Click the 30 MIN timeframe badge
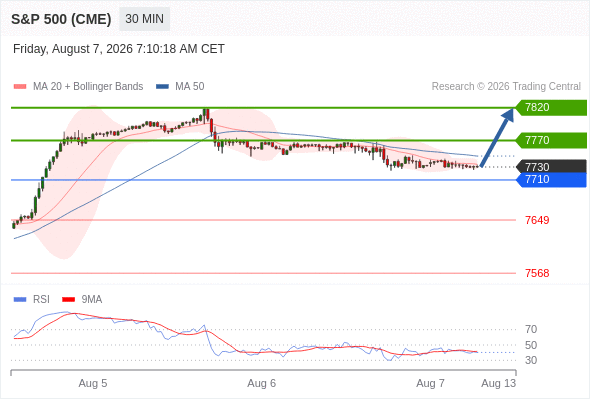Image resolution: width=590 pixels, height=400 pixels. (144, 19)
